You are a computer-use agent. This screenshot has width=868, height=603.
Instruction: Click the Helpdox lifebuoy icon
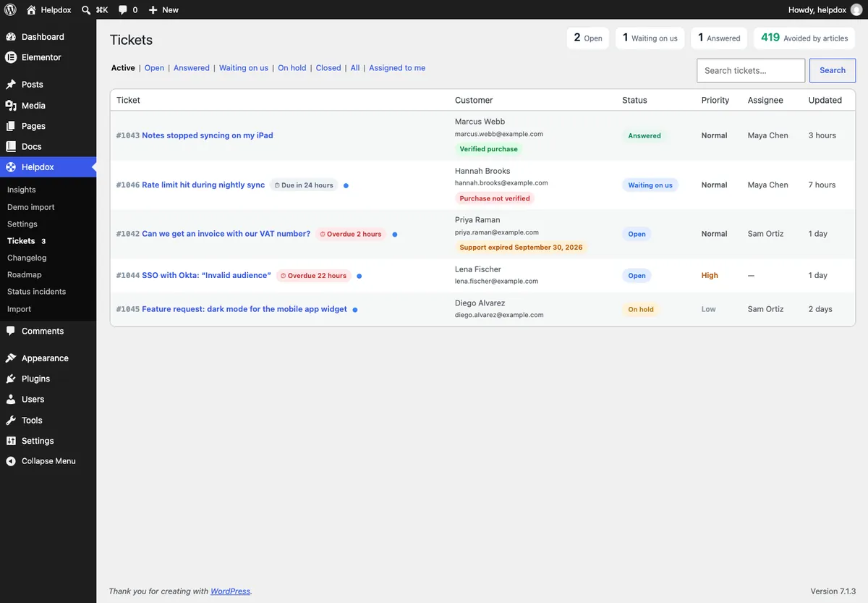[11, 167]
